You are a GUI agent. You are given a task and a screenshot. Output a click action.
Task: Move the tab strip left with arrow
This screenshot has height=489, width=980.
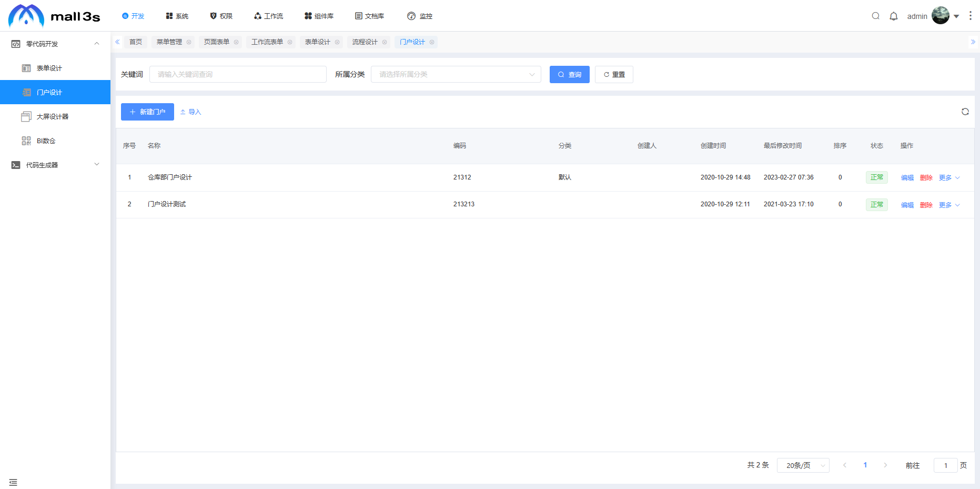pyautogui.click(x=117, y=42)
